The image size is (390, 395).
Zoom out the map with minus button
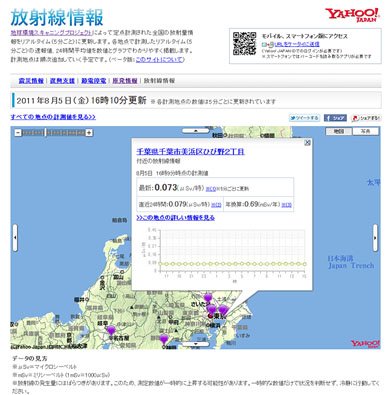coord(18,133)
